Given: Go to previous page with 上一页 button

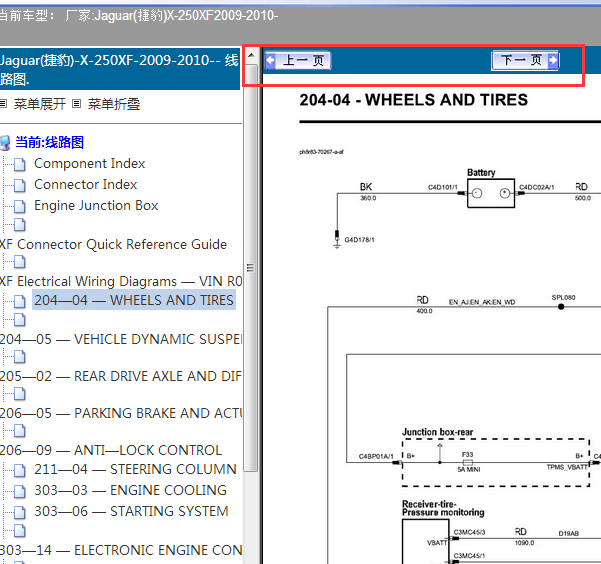Looking at the screenshot, I should [298, 61].
